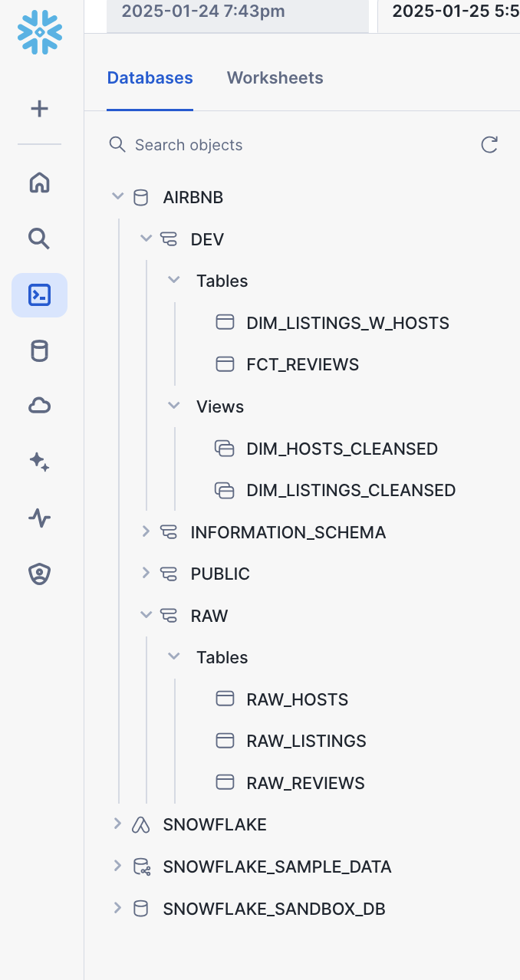This screenshot has width=520, height=980.
Task: Click the plus Create icon in sidebar
Action: 39,109
